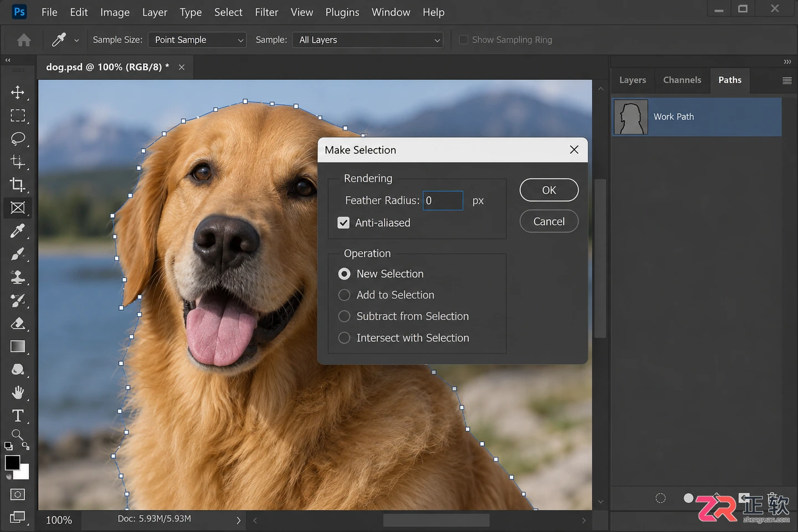The image size is (798, 532).
Task: Open the Sample All Layers dropdown
Action: click(368, 40)
